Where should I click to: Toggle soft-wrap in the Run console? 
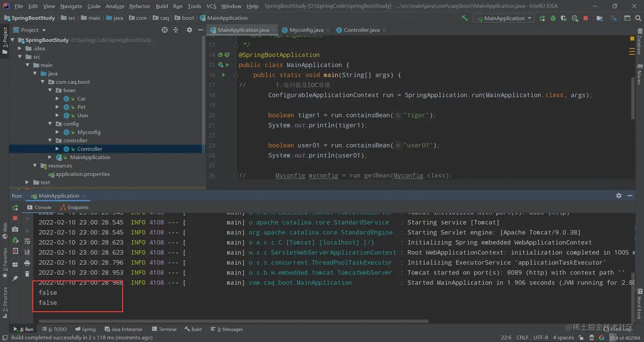(x=27, y=241)
